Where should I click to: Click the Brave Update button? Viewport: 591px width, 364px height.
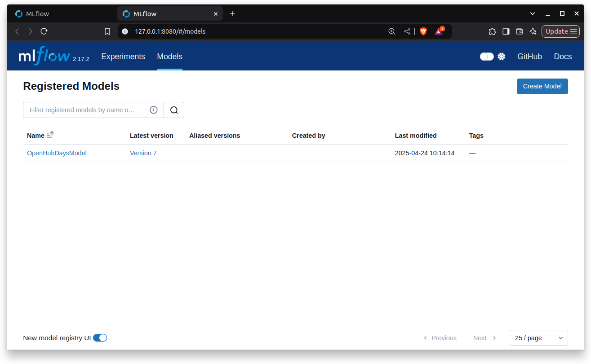560,31
